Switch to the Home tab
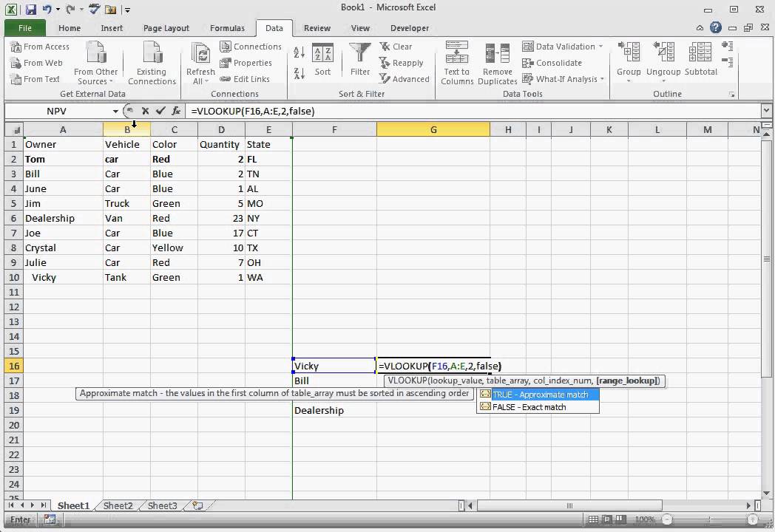This screenshot has width=775, height=532. click(x=70, y=28)
